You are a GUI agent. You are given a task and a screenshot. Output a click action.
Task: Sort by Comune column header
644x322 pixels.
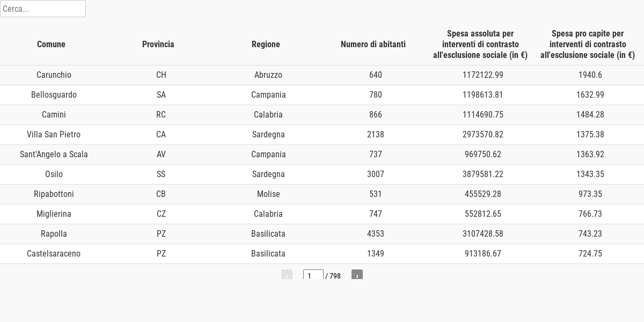[x=51, y=44]
